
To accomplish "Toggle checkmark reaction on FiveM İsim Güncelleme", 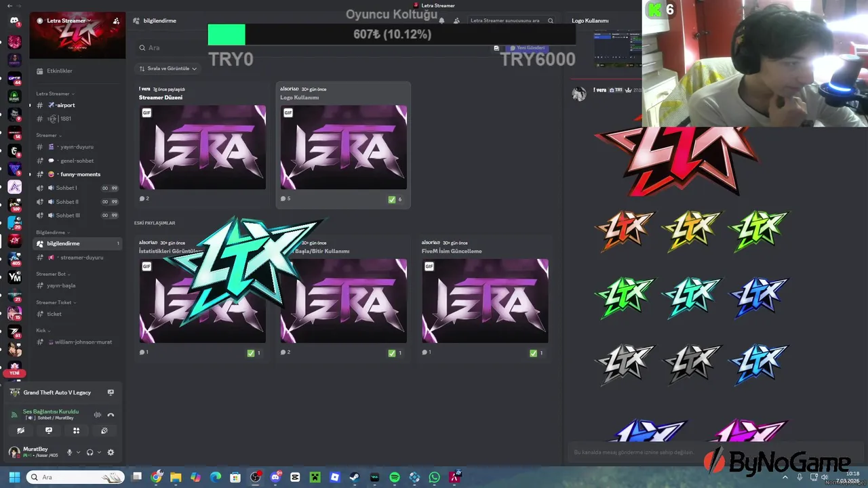I will (536, 353).
